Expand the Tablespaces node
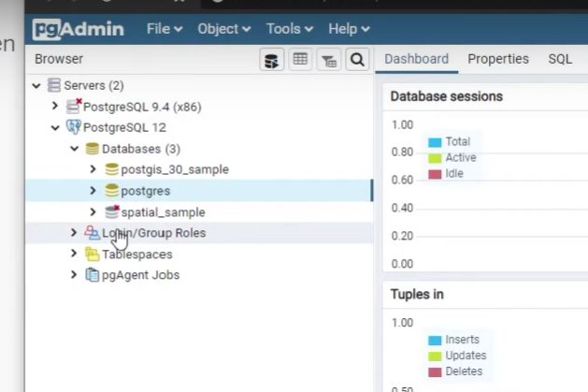The width and height of the screenshot is (588, 392). 74,254
